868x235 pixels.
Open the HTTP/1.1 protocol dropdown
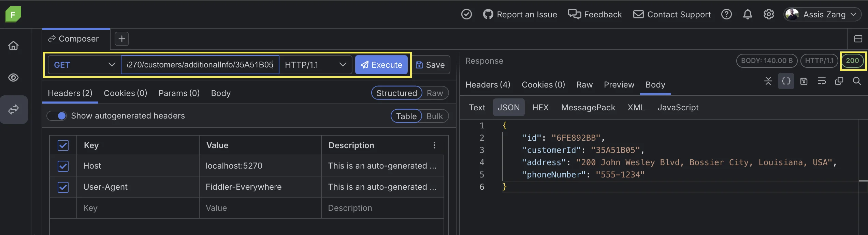(316, 65)
